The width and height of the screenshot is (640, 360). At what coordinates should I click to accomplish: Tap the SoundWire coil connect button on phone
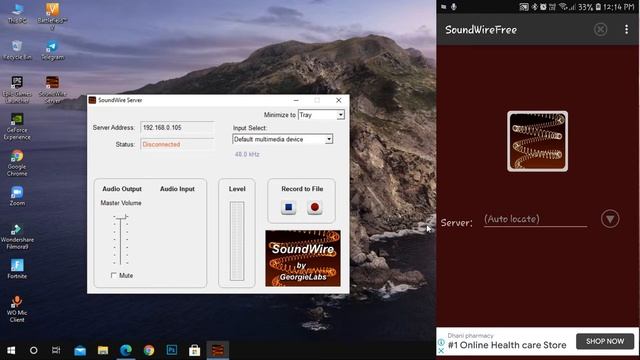point(538,141)
